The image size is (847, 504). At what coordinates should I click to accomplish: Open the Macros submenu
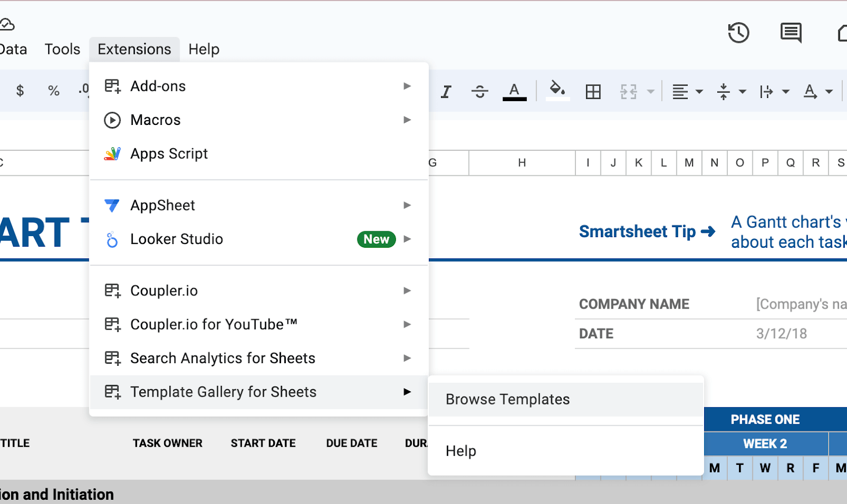(x=259, y=120)
